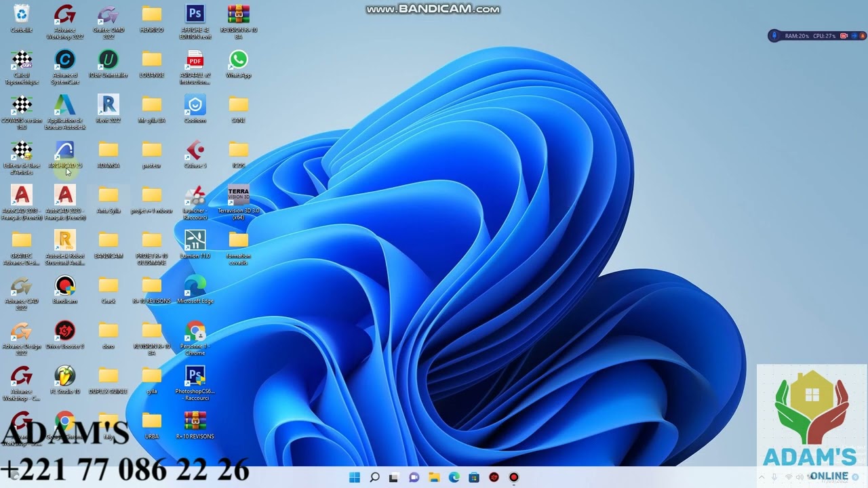Launch AutoCAD 2018 Français
868x488 pixels.
click(22, 203)
